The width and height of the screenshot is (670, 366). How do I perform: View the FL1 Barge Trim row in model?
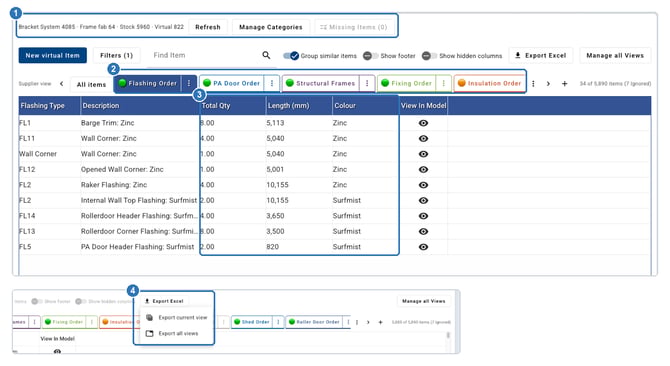(x=423, y=123)
